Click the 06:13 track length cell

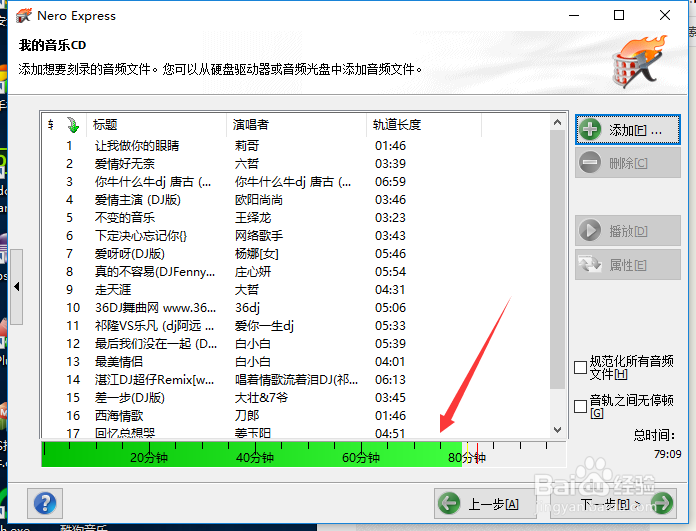pyautogui.click(x=390, y=380)
